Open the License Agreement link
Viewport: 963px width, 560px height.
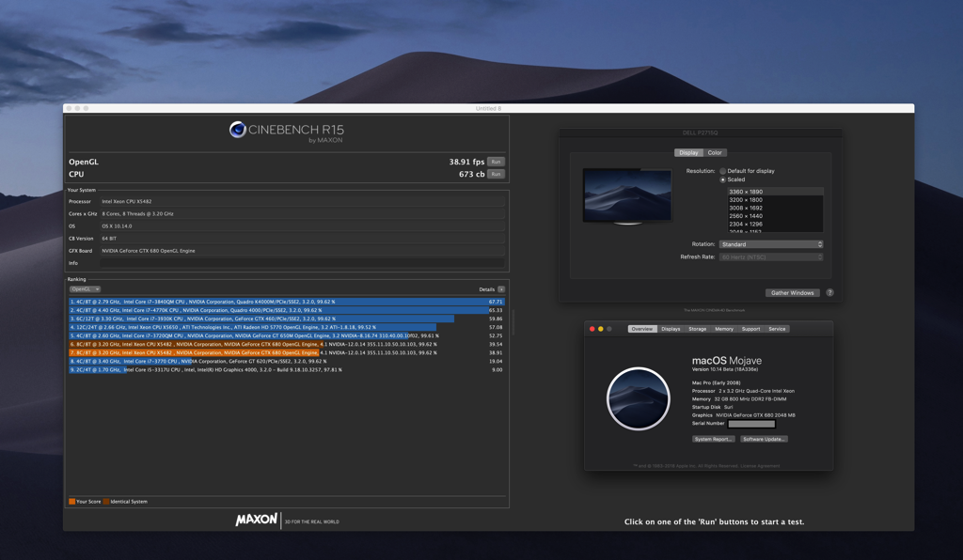tap(760, 465)
